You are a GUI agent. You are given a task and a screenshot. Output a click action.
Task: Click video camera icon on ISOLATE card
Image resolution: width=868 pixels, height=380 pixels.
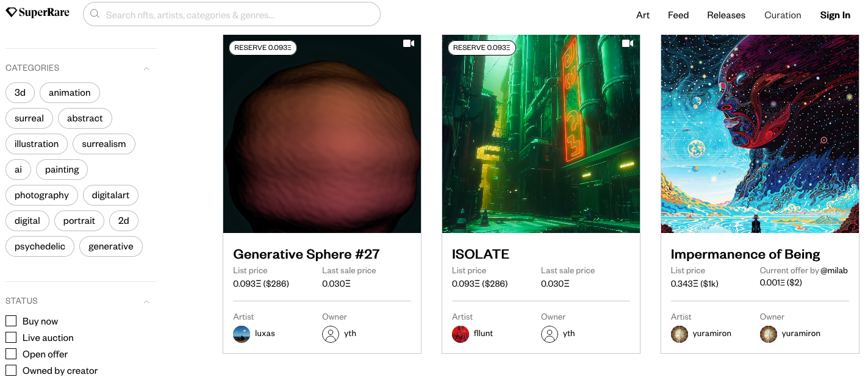tap(628, 43)
